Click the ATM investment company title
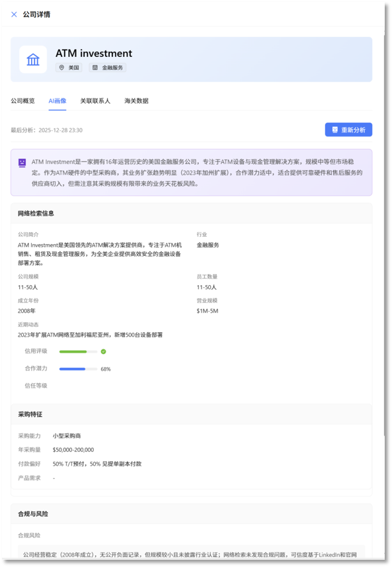 pyautogui.click(x=94, y=53)
